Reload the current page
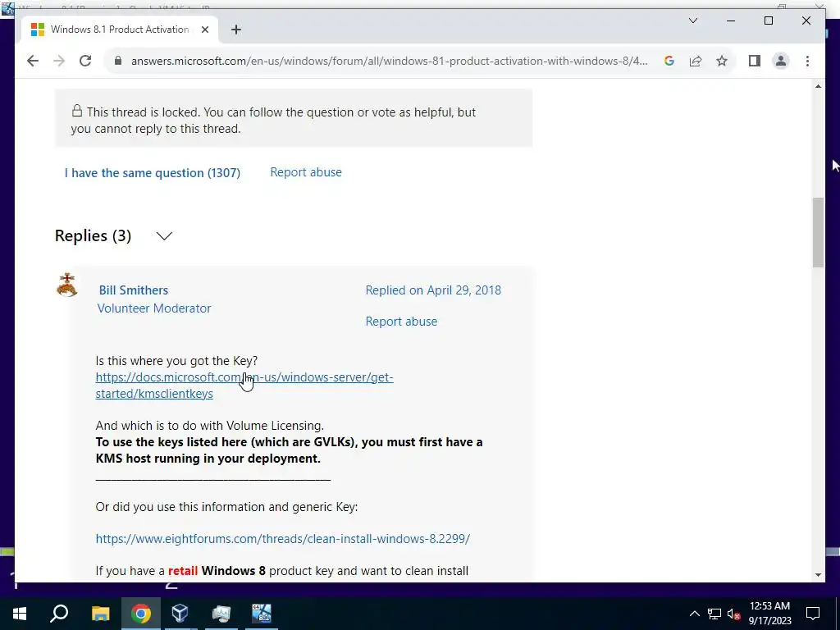The height and width of the screenshot is (630, 840). [x=85, y=61]
